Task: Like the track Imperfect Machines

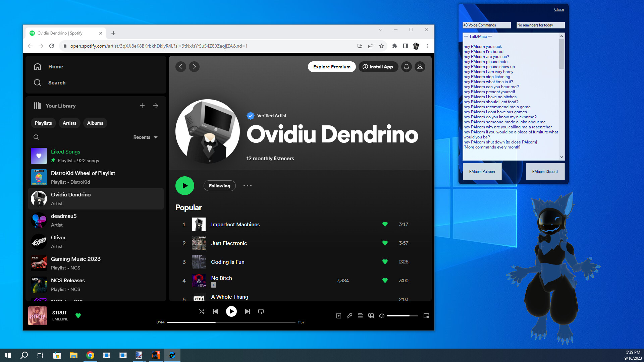Action: coord(385,224)
